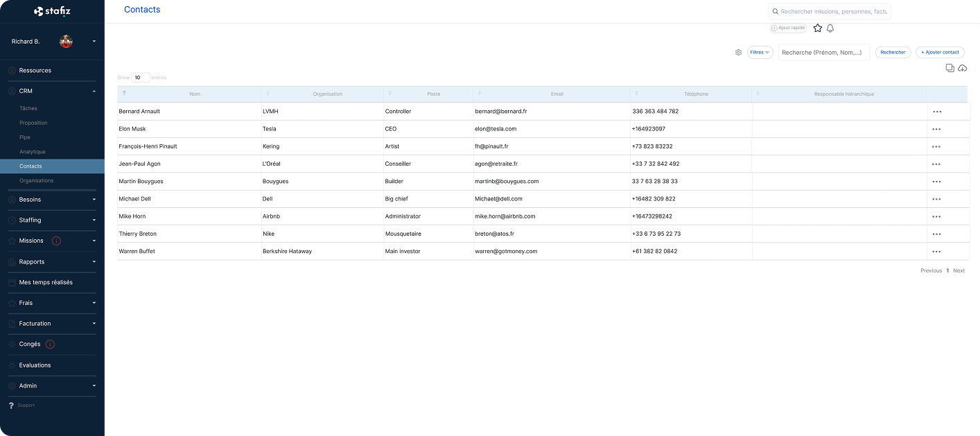The height and width of the screenshot is (436, 980).
Task: Click the Congés alert badge icon
Action: (x=50, y=344)
